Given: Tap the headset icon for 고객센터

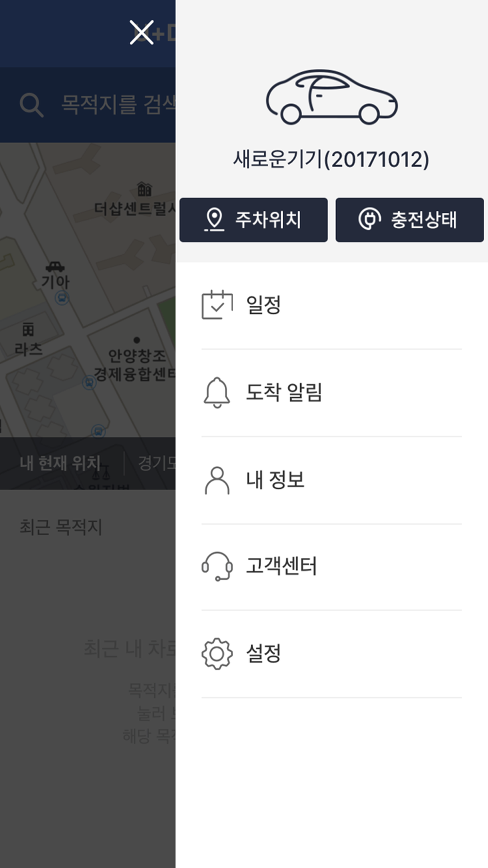Looking at the screenshot, I should pyautogui.click(x=217, y=566).
